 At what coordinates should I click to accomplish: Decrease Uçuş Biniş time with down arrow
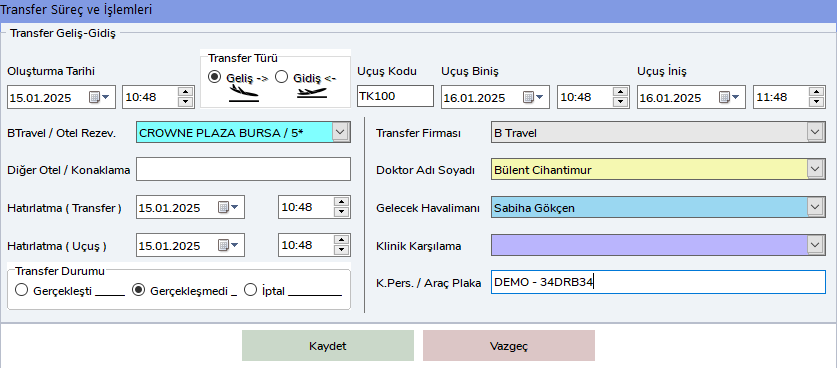pyautogui.click(x=620, y=102)
